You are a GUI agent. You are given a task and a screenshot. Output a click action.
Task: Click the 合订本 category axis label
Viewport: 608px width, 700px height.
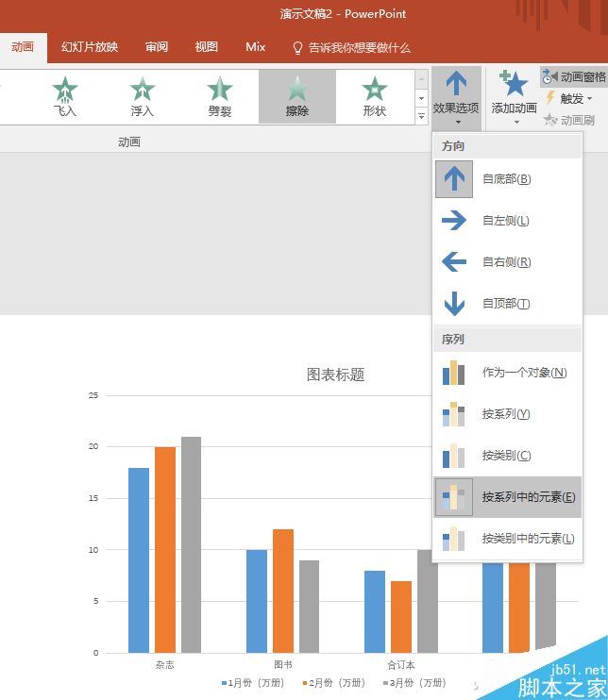pyautogui.click(x=401, y=665)
